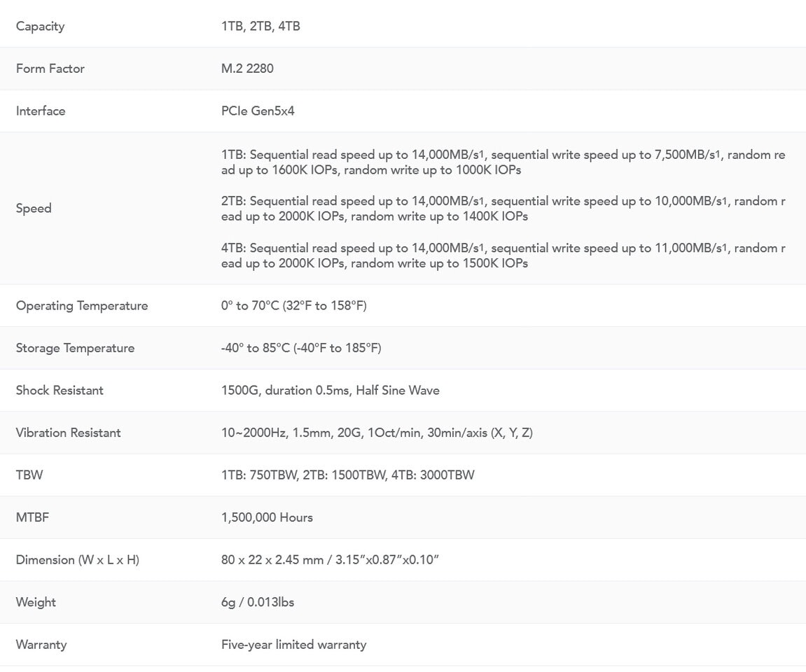Click the Dimension (W x L x H) label
This screenshot has width=806, height=672.
78,559
